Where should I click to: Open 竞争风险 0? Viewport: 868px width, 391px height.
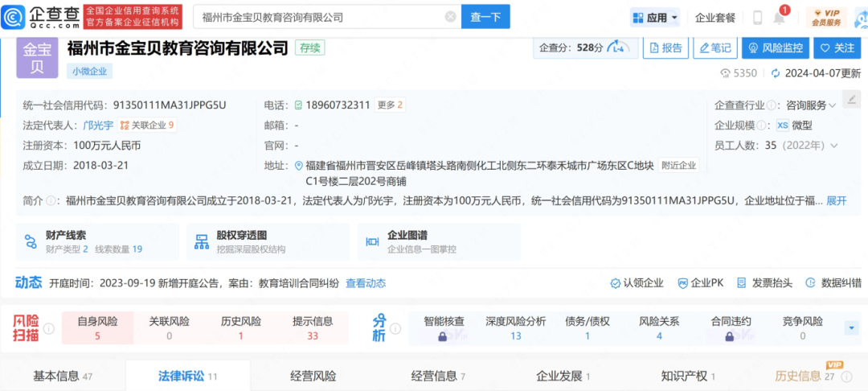(x=803, y=328)
